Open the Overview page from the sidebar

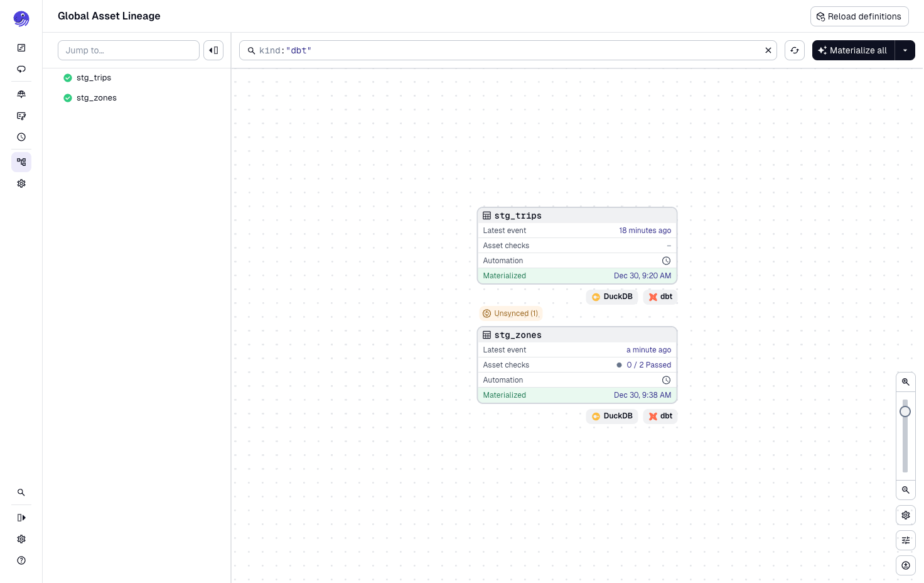(x=21, y=48)
